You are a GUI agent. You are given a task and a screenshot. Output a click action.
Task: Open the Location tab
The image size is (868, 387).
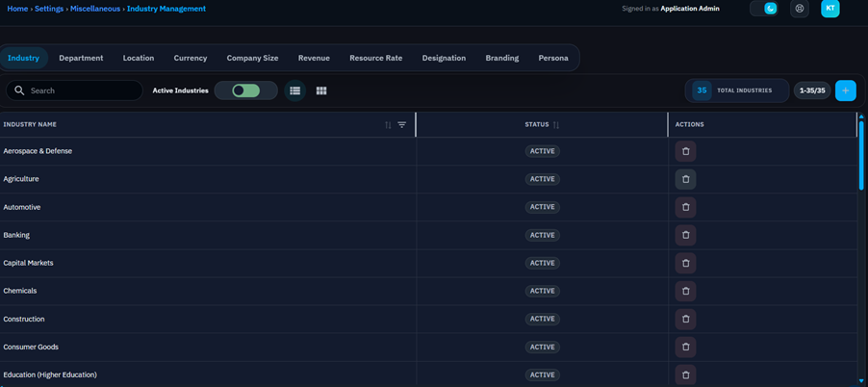pos(139,58)
